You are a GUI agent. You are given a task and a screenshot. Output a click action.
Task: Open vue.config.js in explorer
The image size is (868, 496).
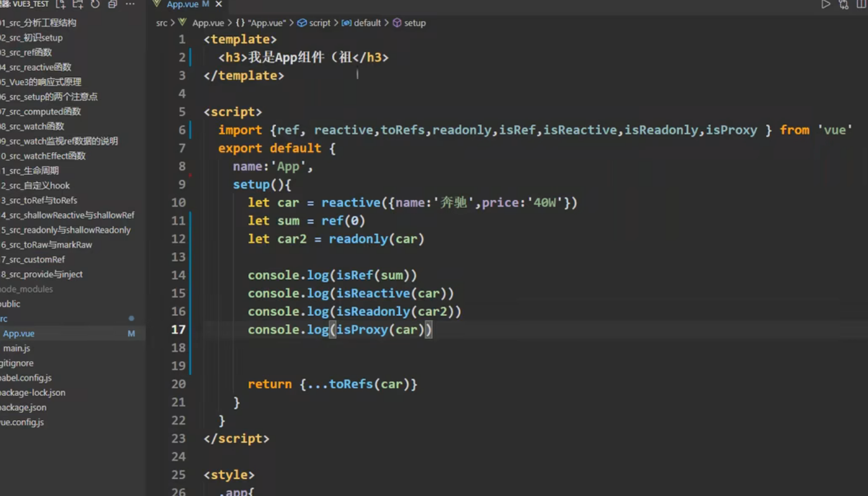[x=22, y=422]
